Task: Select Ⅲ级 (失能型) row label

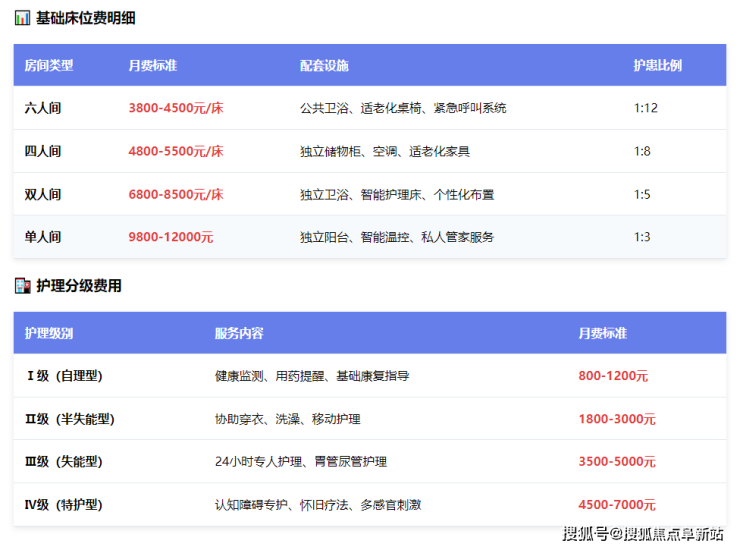Action: (x=64, y=461)
